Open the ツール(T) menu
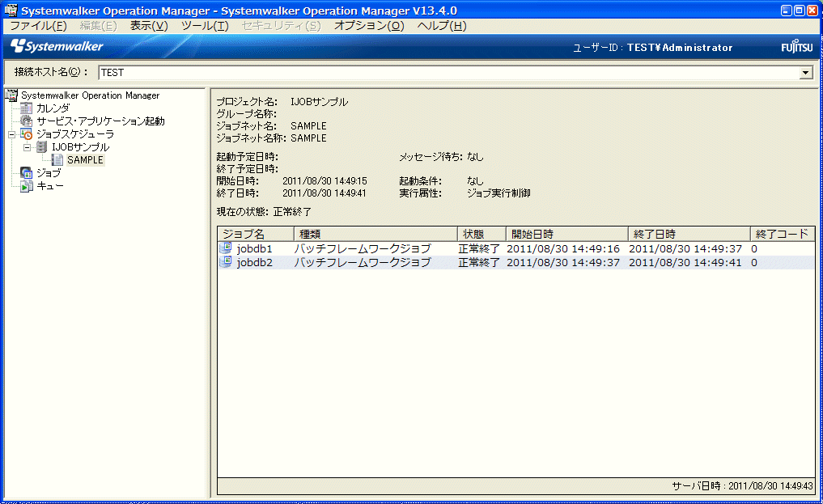823x504 pixels. coord(206,26)
